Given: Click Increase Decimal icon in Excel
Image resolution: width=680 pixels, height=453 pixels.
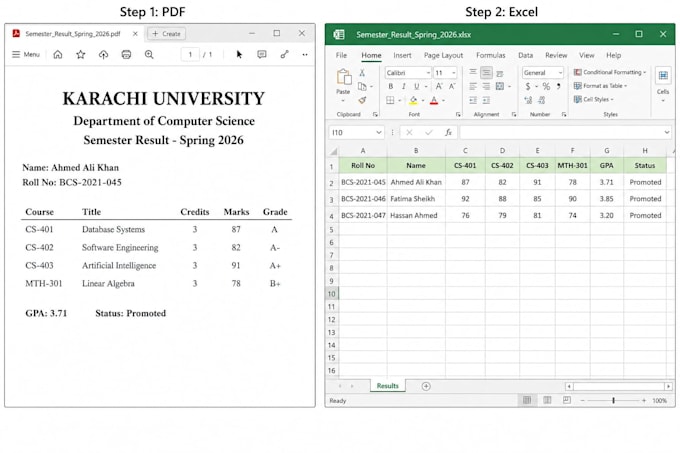Looking at the screenshot, I should point(528,100).
